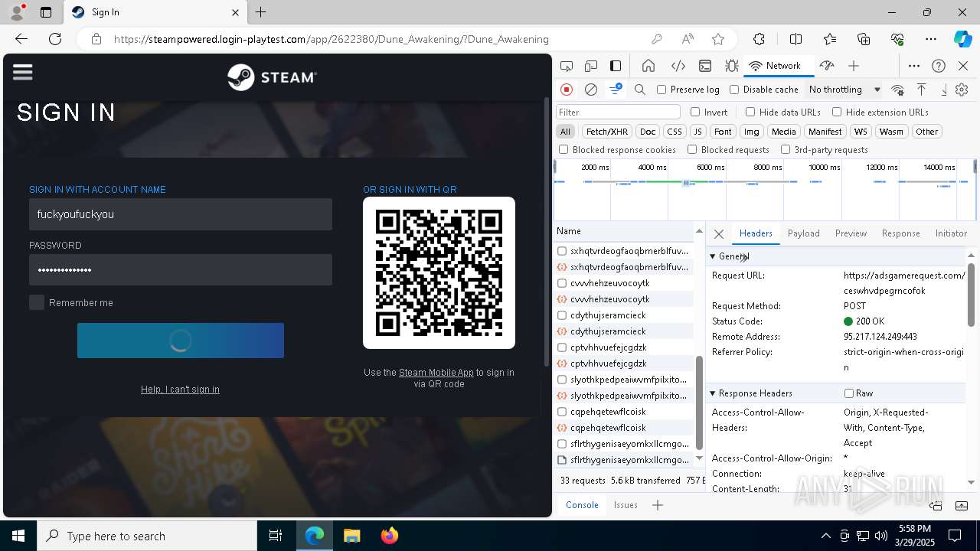Switch to the Initiator tab
The height and width of the screenshot is (551, 980).
click(951, 233)
